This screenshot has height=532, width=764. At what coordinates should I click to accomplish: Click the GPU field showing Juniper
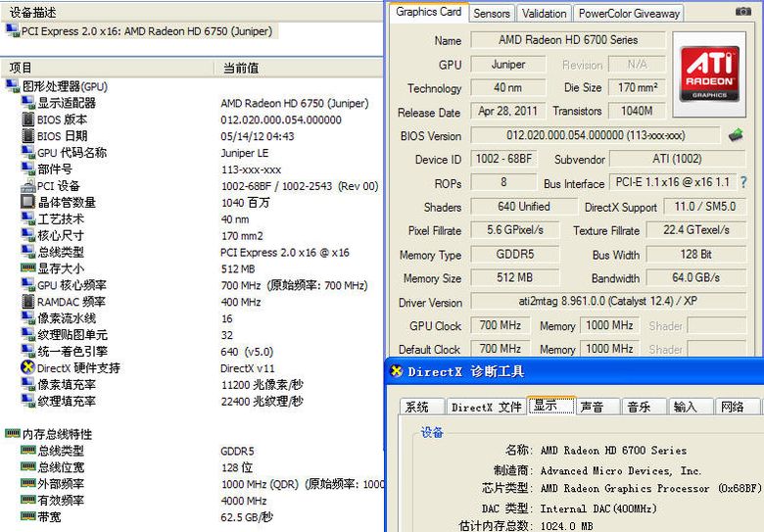(508, 65)
